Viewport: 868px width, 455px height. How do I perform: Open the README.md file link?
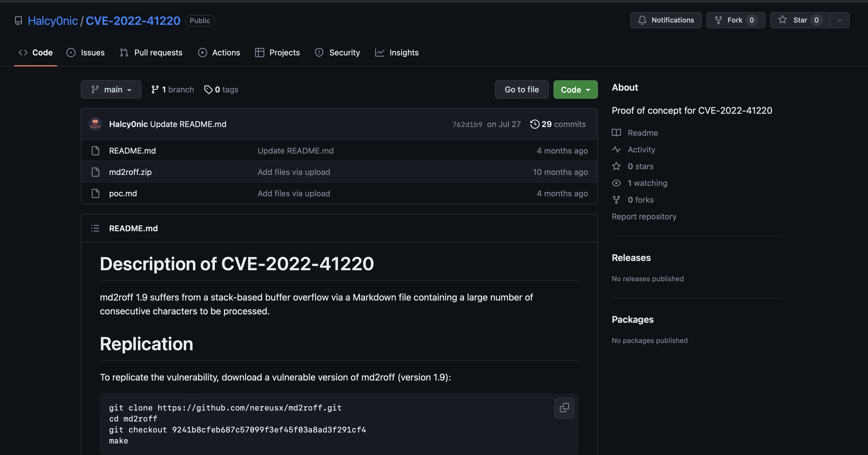pos(132,151)
